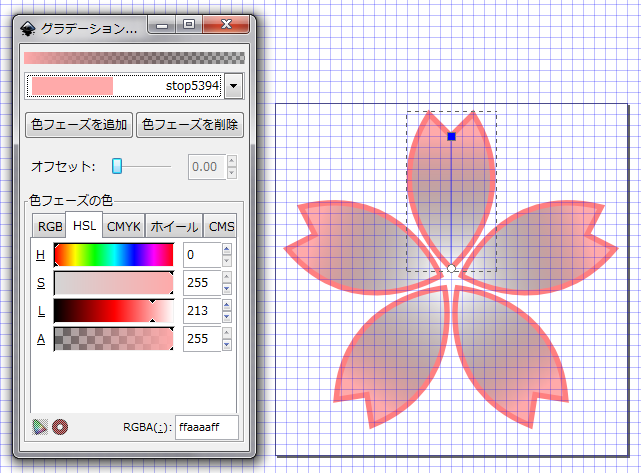The height and width of the screenshot is (473, 641).
Task: Click the RGBA hex input field
Action: click(x=206, y=428)
